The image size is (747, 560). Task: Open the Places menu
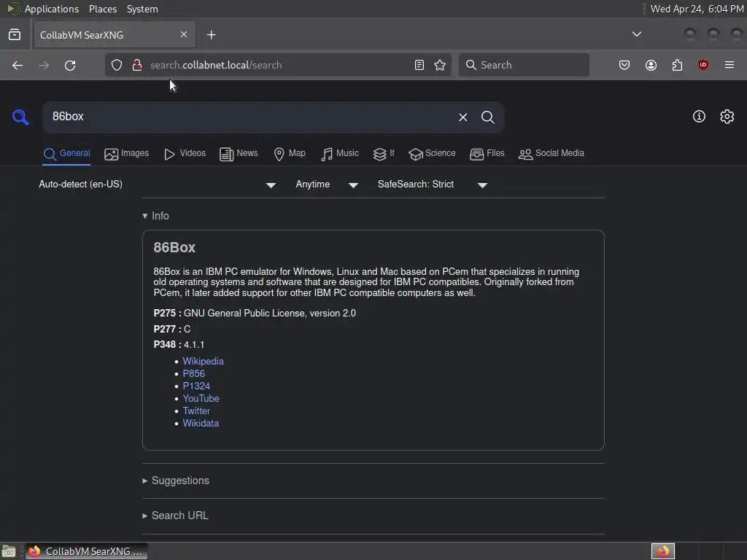point(103,9)
